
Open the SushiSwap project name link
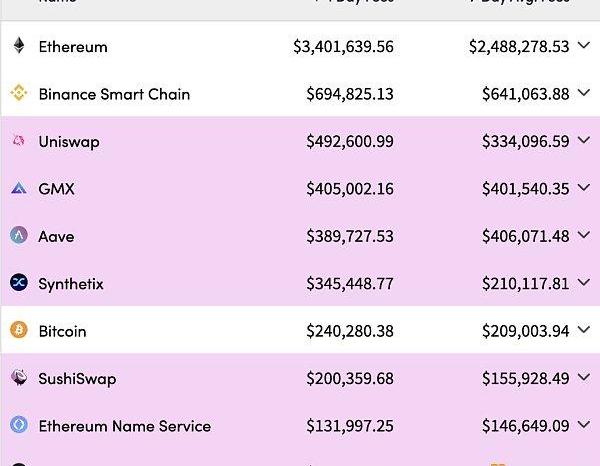click(74, 379)
